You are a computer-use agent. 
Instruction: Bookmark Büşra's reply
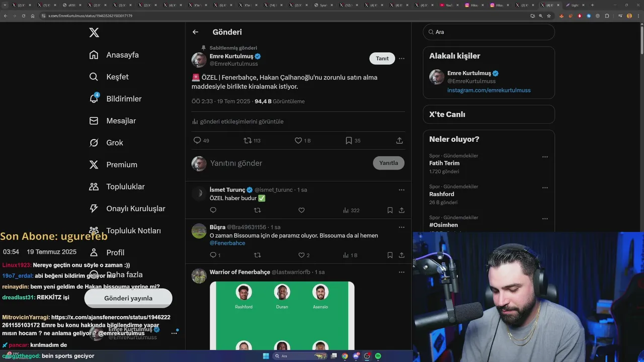click(x=390, y=255)
